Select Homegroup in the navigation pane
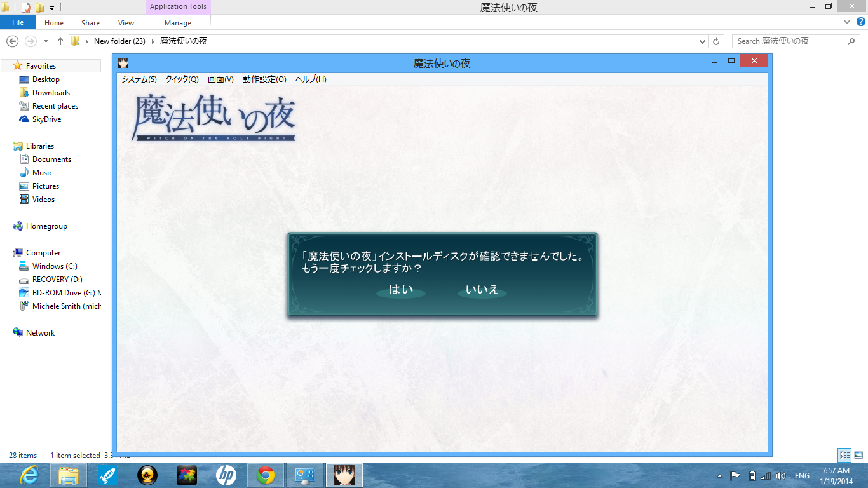This screenshot has height=488, width=868. pos(46,226)
